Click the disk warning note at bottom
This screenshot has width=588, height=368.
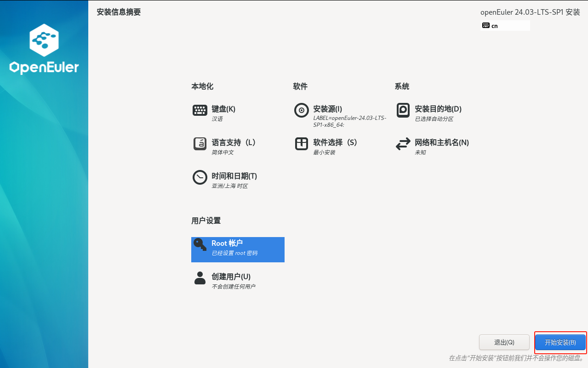(x=516, y=358)
